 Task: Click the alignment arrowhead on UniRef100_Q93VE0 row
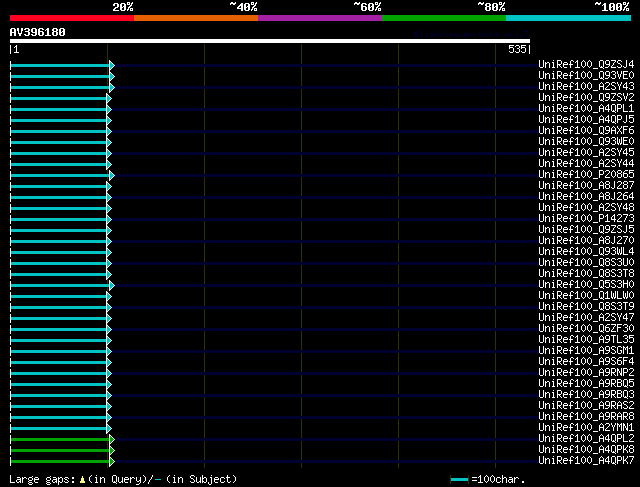[x=112, y=76]
